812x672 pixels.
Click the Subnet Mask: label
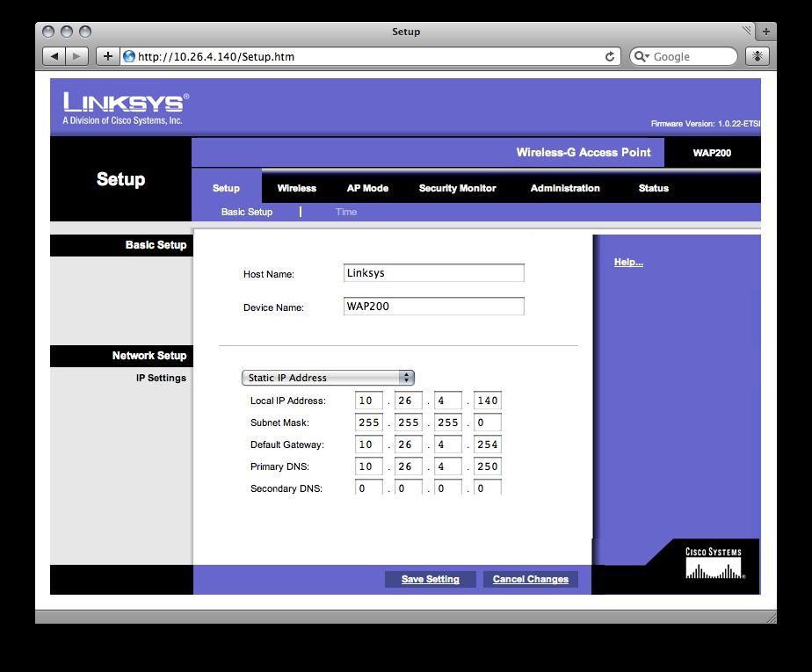pos(279,423)
